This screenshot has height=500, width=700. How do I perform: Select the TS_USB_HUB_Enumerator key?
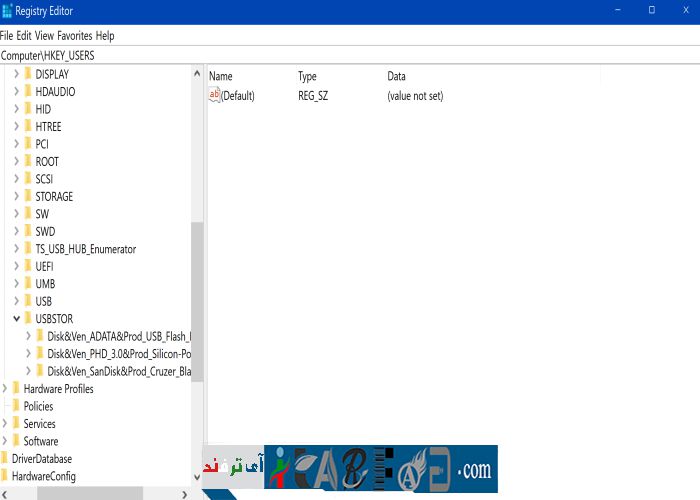pyautogui.click(x=85, y=249)
